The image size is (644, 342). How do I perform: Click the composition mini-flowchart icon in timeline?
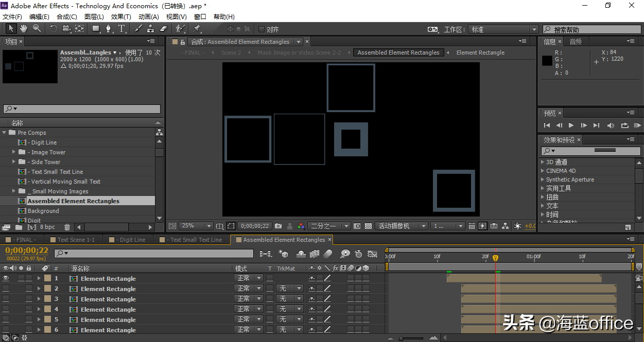coord(266,254)
